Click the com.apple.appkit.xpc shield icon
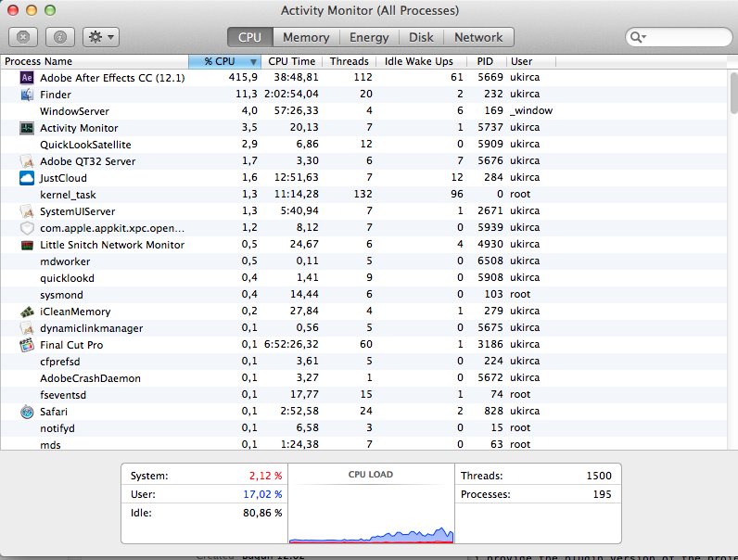738x560 pixels. (27, 228)
